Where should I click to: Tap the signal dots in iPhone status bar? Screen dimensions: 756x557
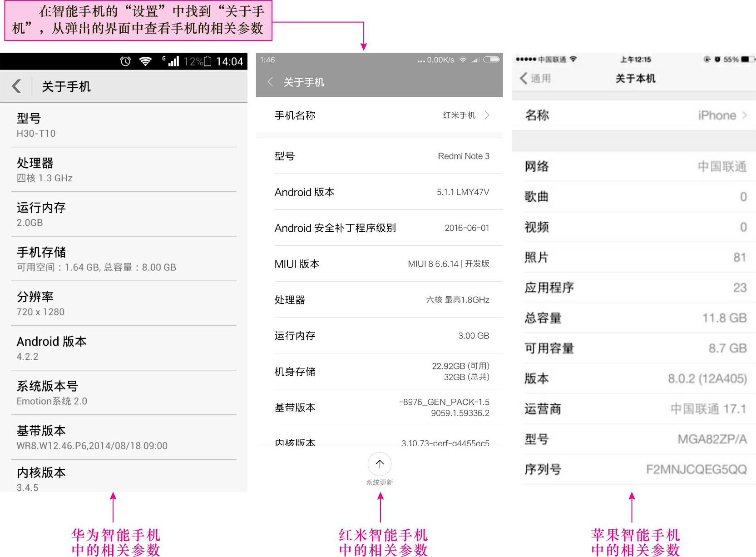[526, 59]
